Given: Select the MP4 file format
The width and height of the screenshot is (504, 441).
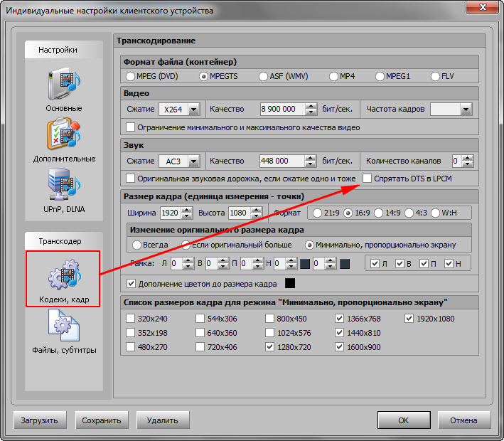Looking at the screenshot, I should click(x=335, y=76).
